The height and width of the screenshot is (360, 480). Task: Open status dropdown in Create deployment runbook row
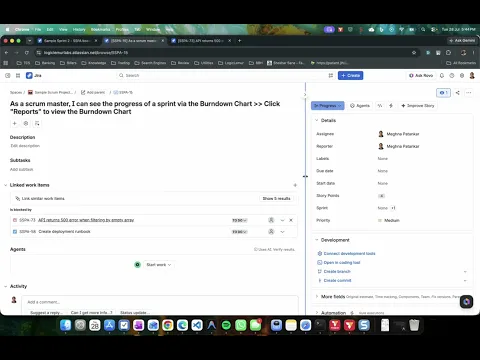(x=240, y=232)
